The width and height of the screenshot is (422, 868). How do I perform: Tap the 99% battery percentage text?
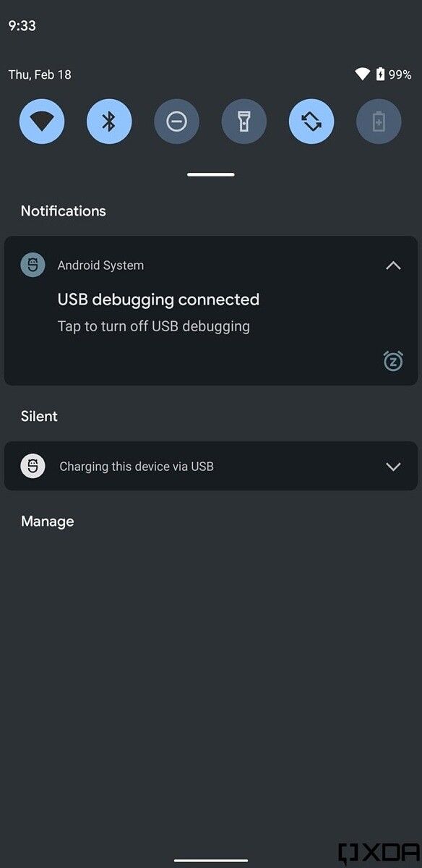[x=402, y=74]
